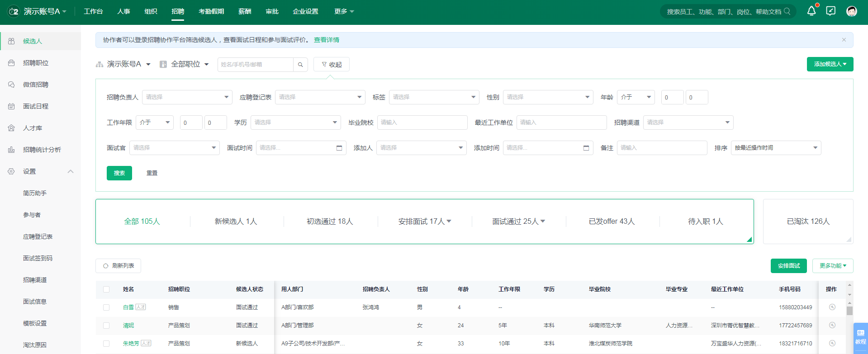
Task: Open the 招聘渠道 filter dropdown
Action: pos(688,123)
